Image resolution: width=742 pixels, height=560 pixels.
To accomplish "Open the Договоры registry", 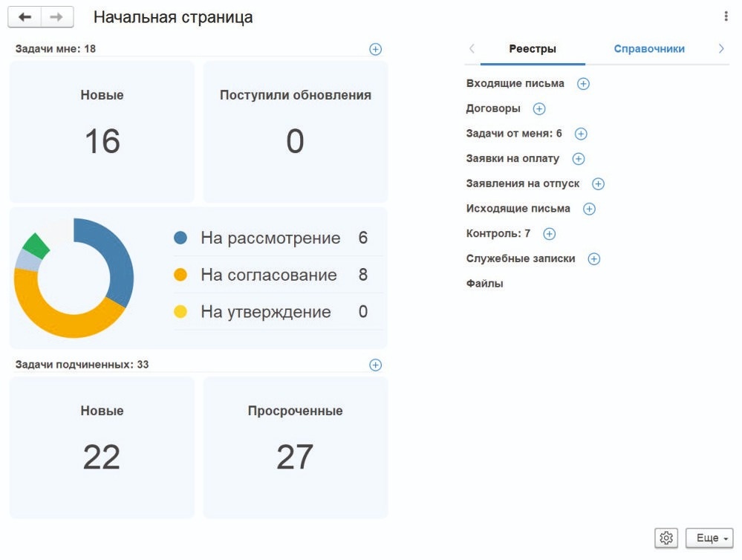I will pyautogui.click(x=493, y=108).
